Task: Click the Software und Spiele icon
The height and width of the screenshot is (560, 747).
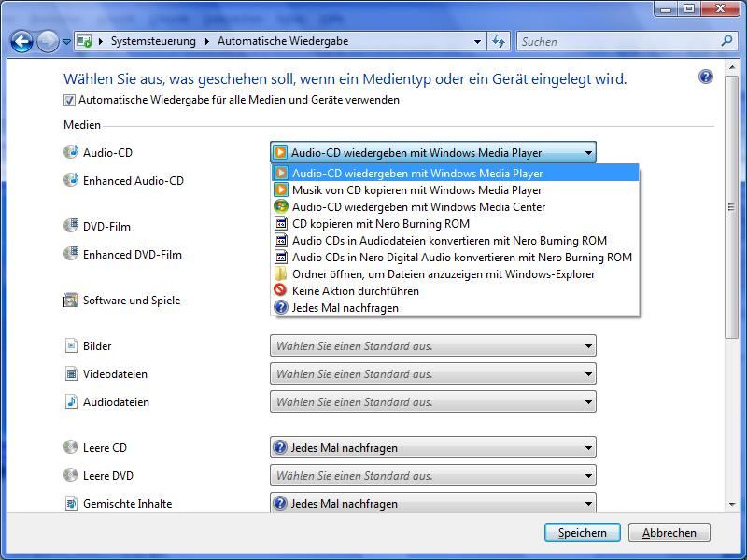Action: point(71,300)
